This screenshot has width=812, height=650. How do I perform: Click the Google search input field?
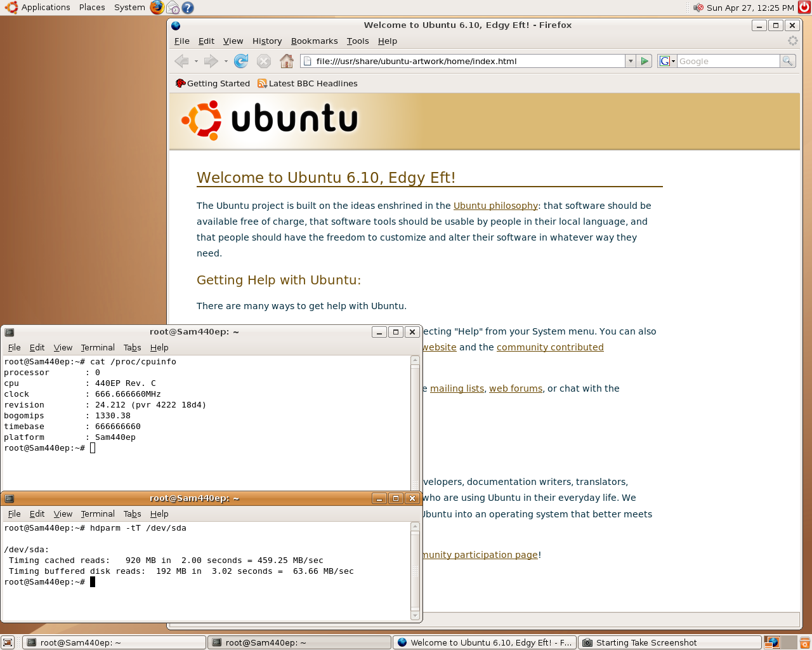coord(728,61)
